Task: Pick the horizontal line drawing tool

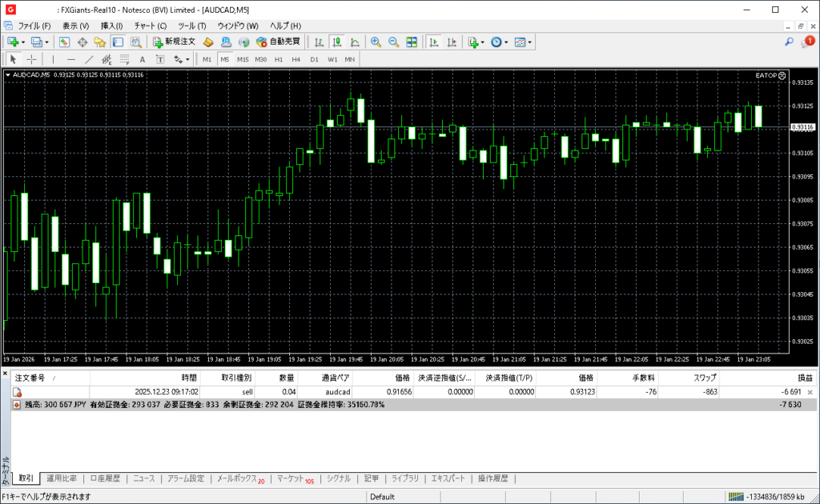Action: [71, 59]
